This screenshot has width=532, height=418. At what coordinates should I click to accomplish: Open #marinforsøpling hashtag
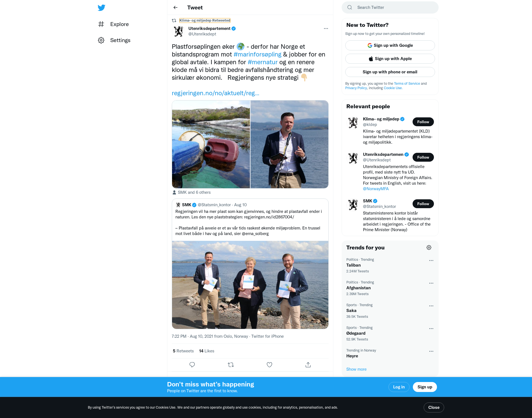point(257,55)
